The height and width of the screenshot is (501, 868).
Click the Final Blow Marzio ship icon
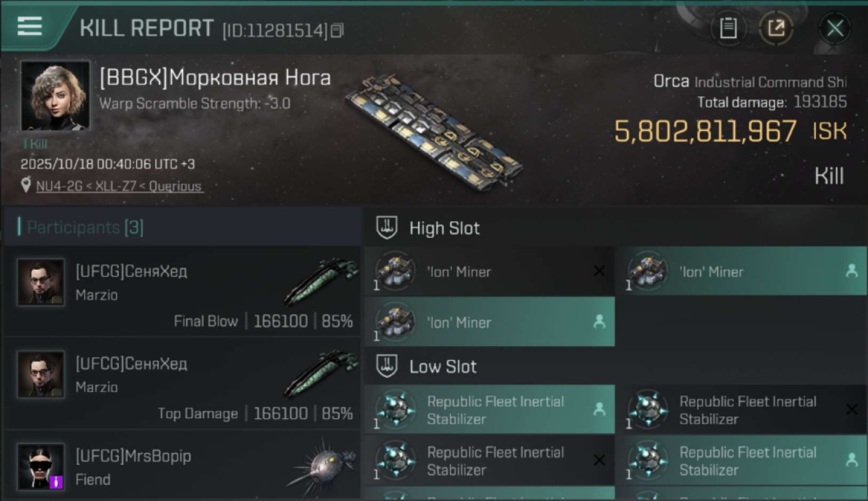(321, 281)
